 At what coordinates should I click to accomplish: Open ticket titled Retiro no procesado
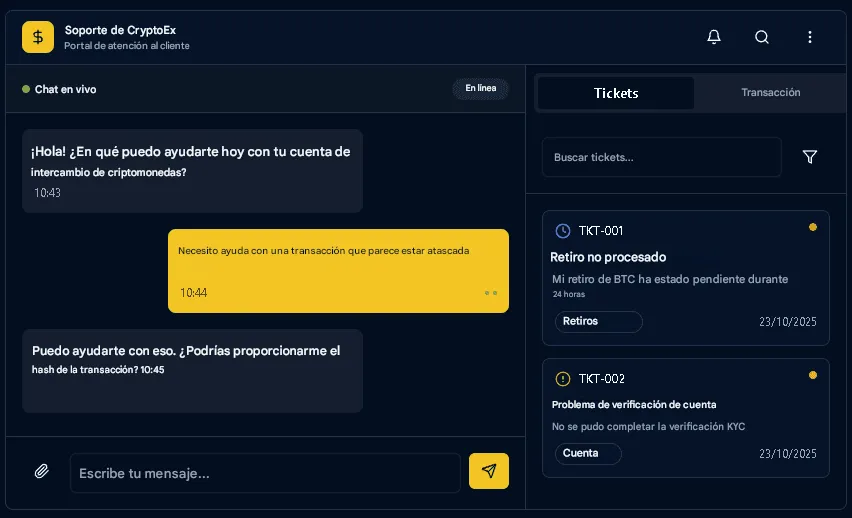tap(608, 257)
